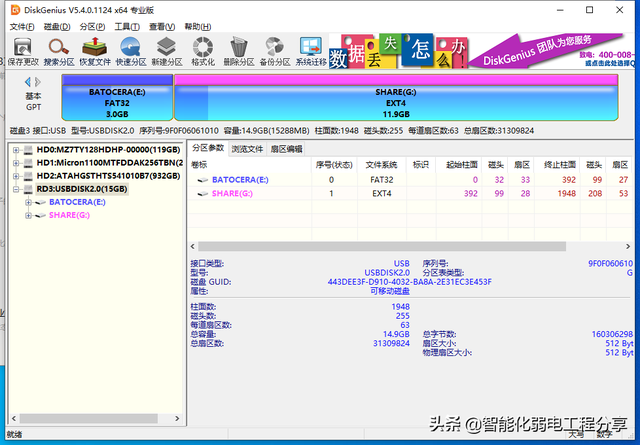This screenshot has height=445, width=640.
Task: Click the SHARE(G:) partition icon in tree
Action: point(40,215)
